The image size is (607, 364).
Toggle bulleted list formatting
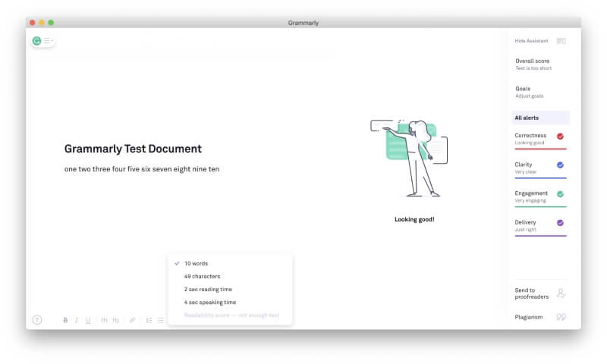(x=161, y=320)
